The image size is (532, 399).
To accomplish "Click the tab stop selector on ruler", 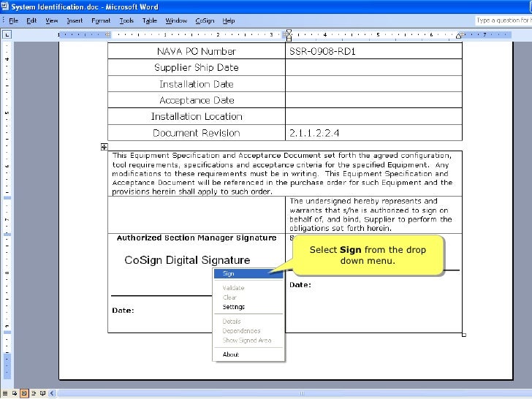I will coord(7,34).
